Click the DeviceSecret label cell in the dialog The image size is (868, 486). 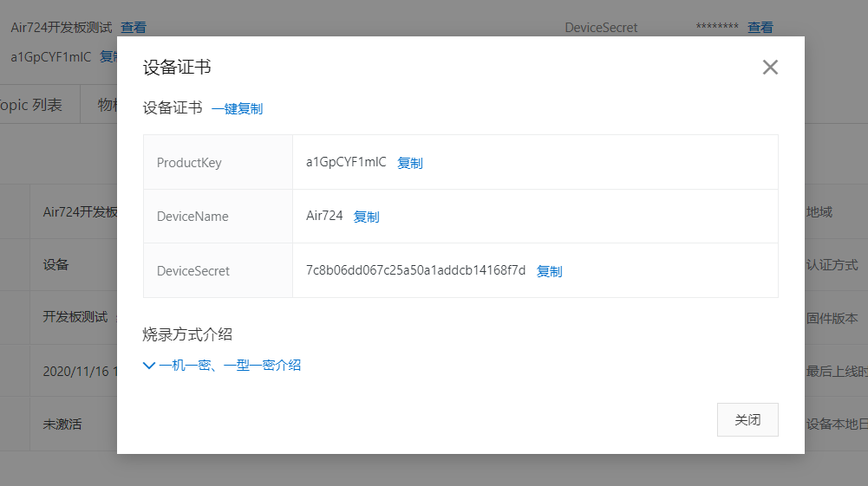[x=193, y=271]
